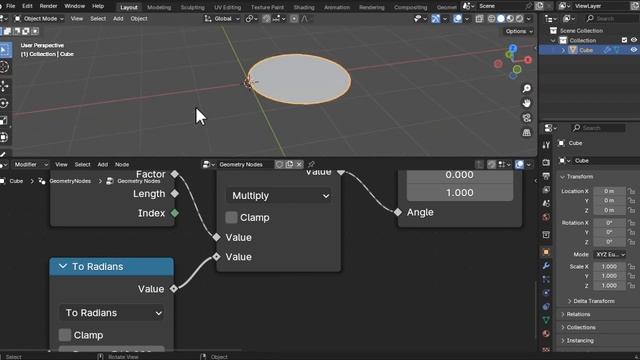Switch to the Modeling workspace tab
The width and height of the screenshot is (640, 360).
tap(159, 7)
